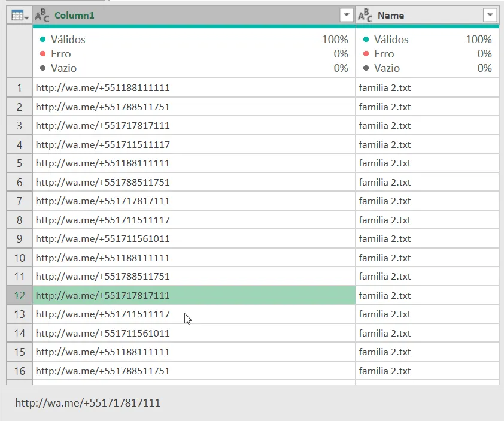Click the familia 2.txt cell in row 14

point(427,333)
